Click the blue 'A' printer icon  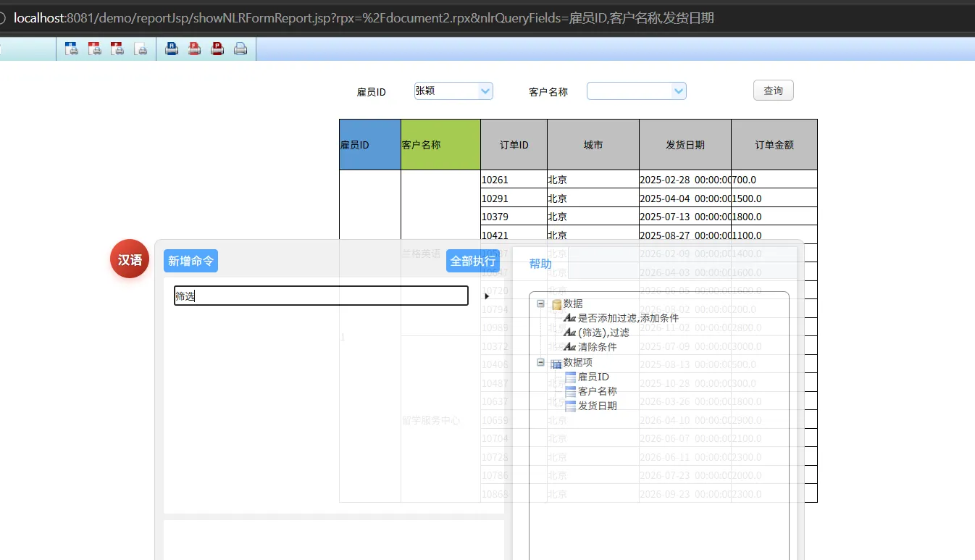click(x=172, y=49)
